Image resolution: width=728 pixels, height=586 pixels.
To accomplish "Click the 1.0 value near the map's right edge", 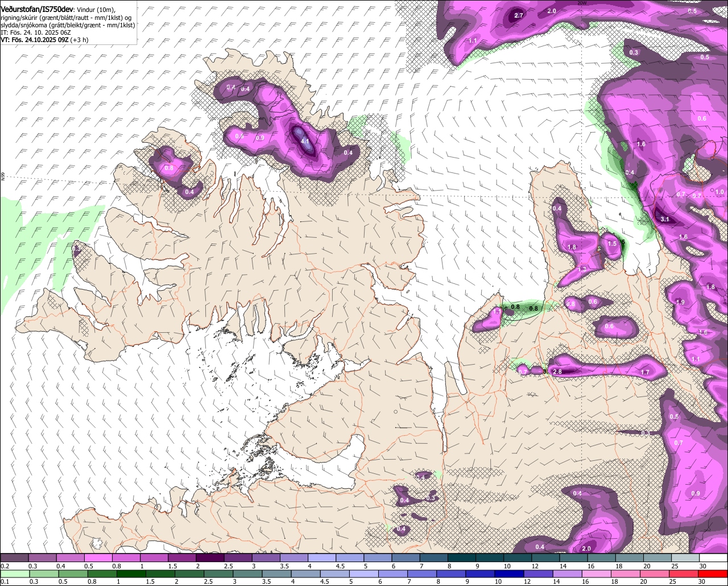I will click(x=719, y=192).
